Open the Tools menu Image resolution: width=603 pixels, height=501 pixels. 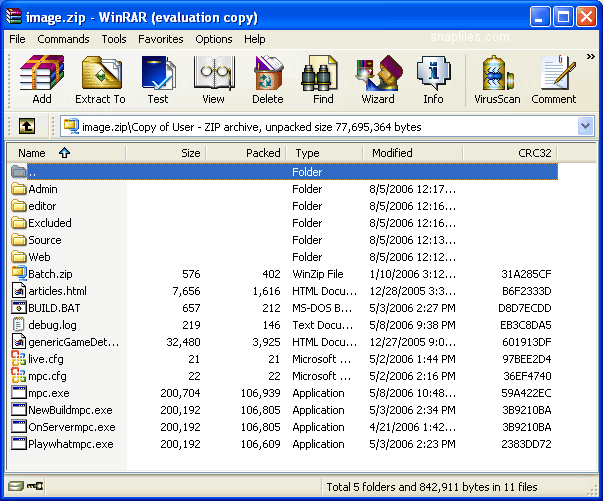114,39
